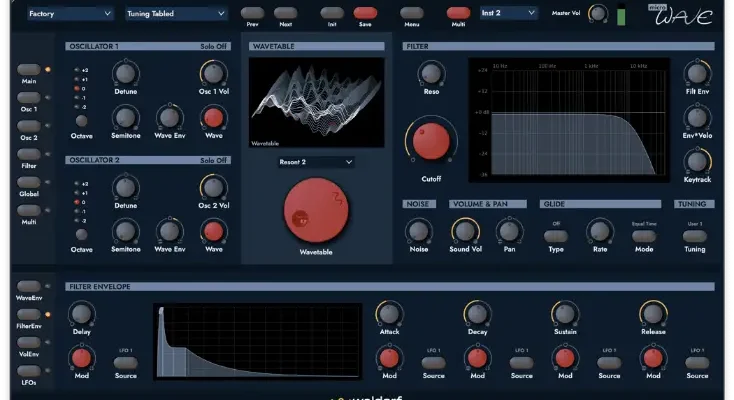Click the Osc 1 Vol knob

tap(212, 72)
